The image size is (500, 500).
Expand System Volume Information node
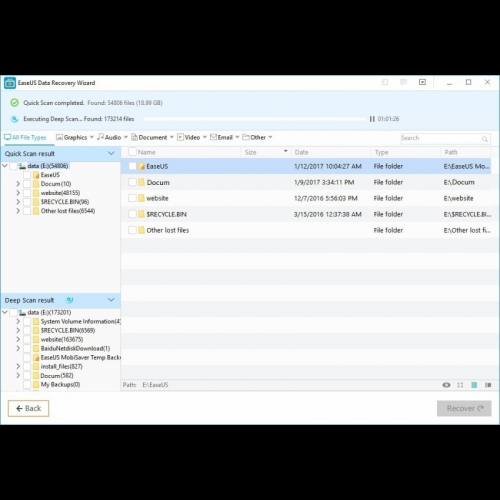(x=18, y=321)
